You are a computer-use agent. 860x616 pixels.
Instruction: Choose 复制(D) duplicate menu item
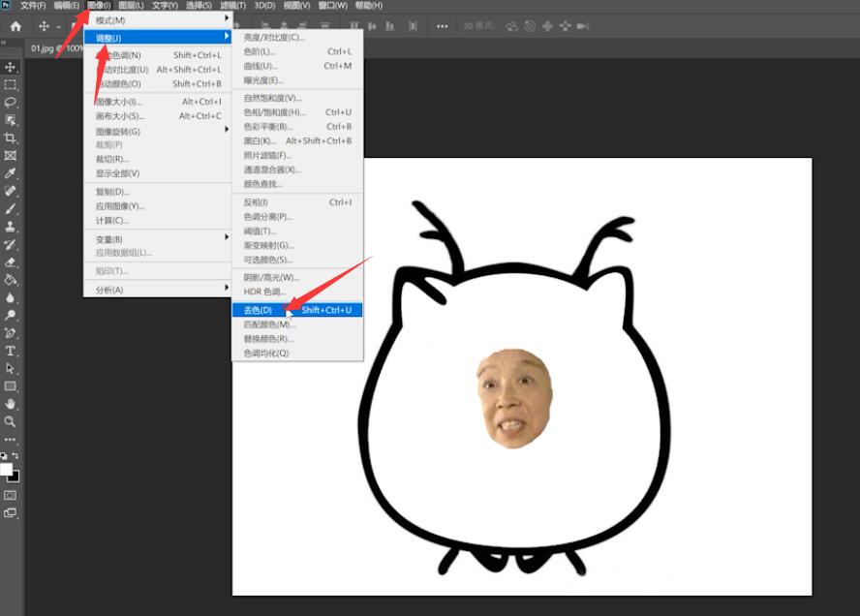pos(158,192)
